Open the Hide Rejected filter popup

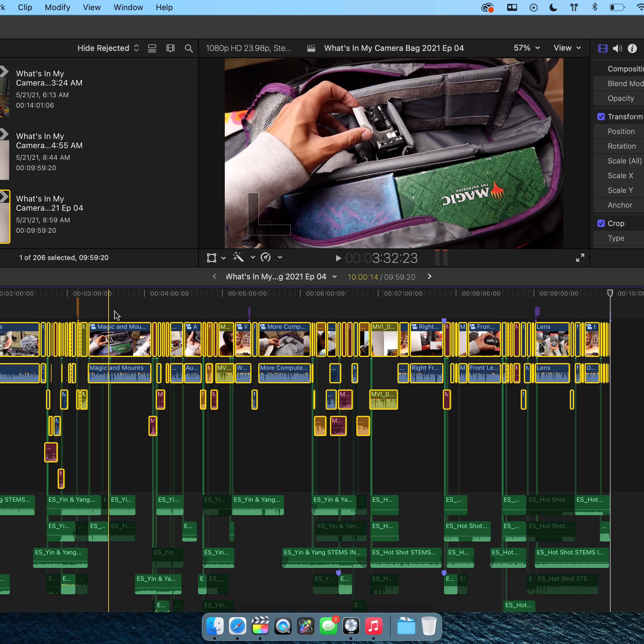tap(108, 48)
